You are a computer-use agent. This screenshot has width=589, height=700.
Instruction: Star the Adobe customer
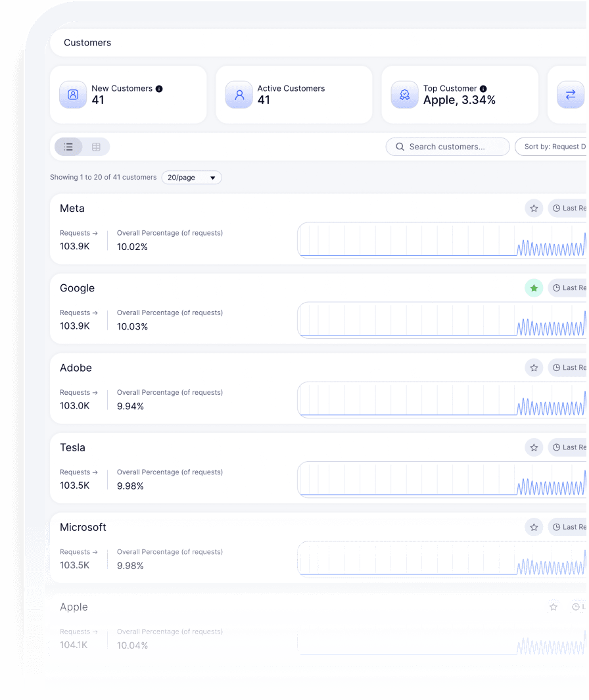point(534,368)
